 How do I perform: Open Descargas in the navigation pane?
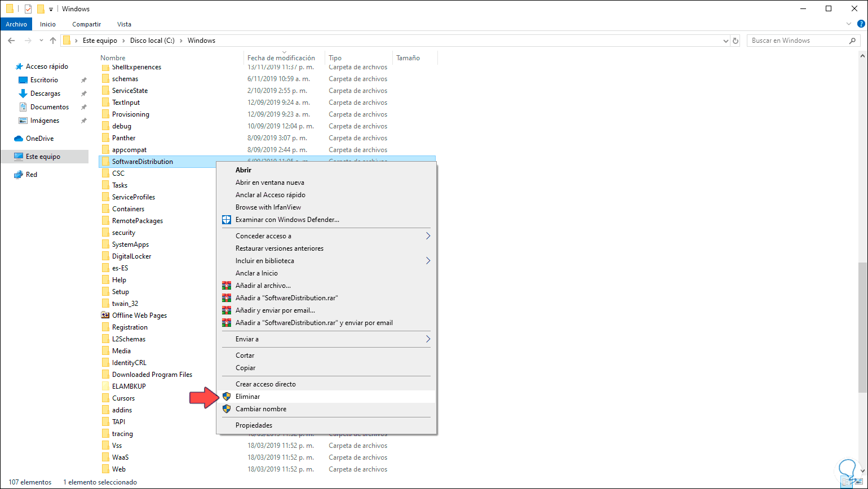coord(45,94)
